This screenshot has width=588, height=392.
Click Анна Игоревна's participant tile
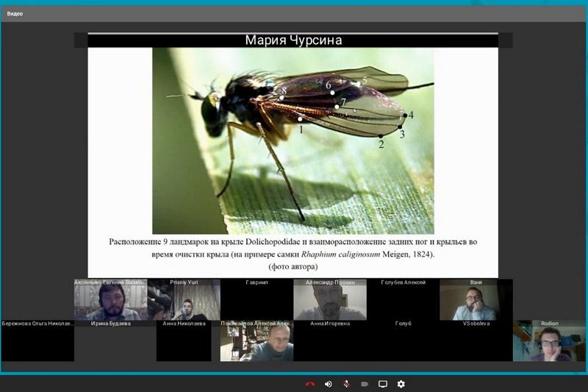[x=329, y=341]
